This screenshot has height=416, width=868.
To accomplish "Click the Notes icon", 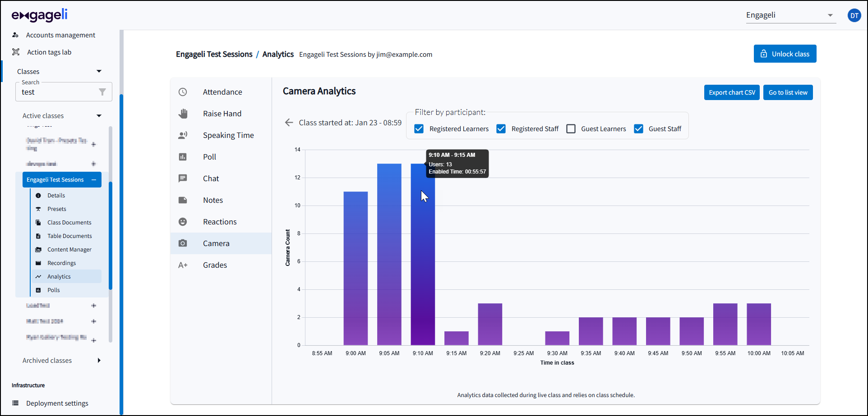I will (x=183, y=200).
